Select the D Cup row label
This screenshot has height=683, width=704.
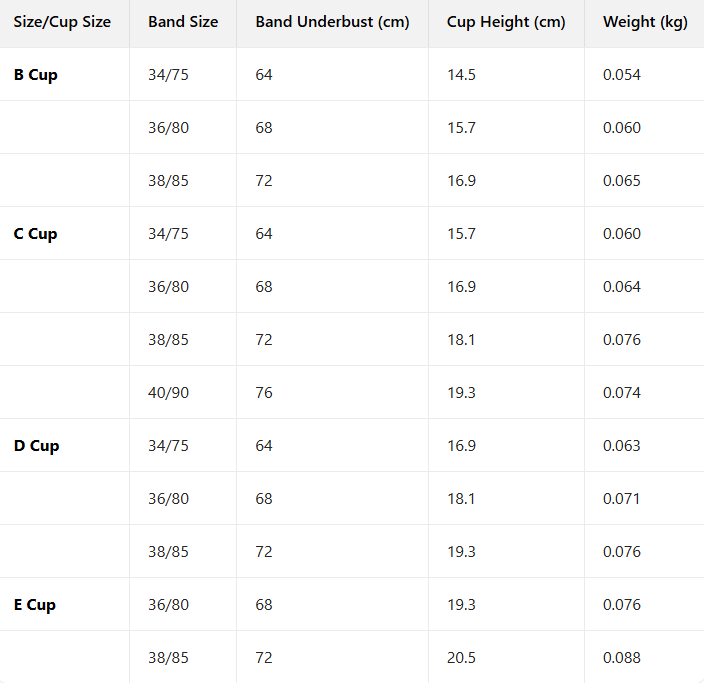point(37,446)
